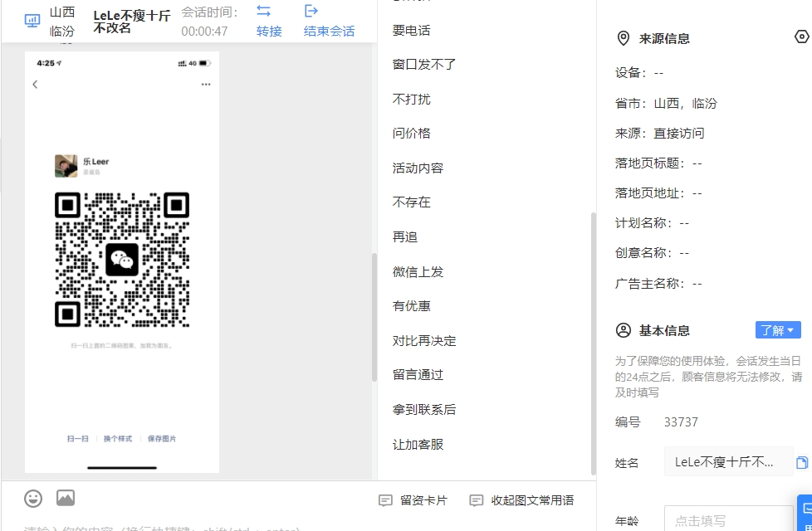Click the blue chat button at bottom right
This screenshot has height=531, width=812.
tap(805, 513)
